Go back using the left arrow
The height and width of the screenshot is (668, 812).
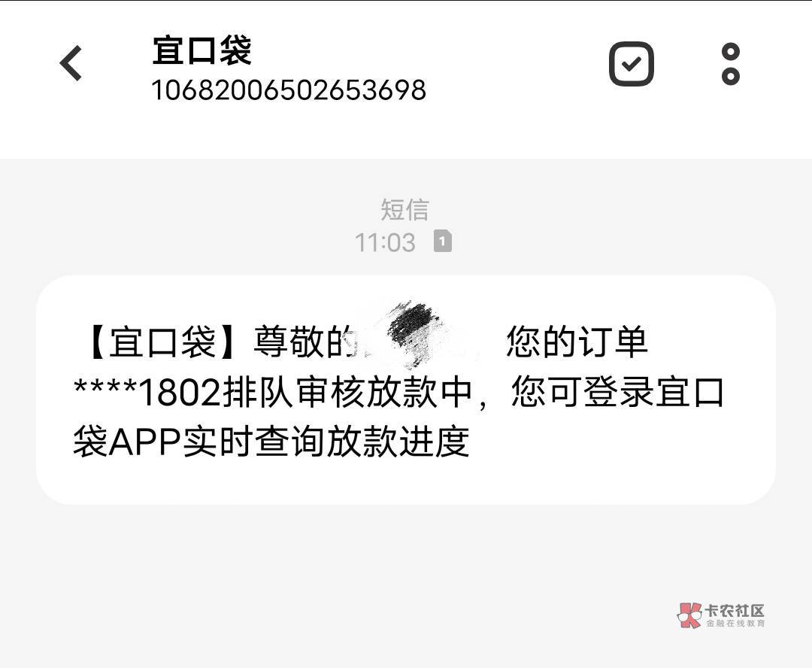pyautogui.click(x=71, y=63)
